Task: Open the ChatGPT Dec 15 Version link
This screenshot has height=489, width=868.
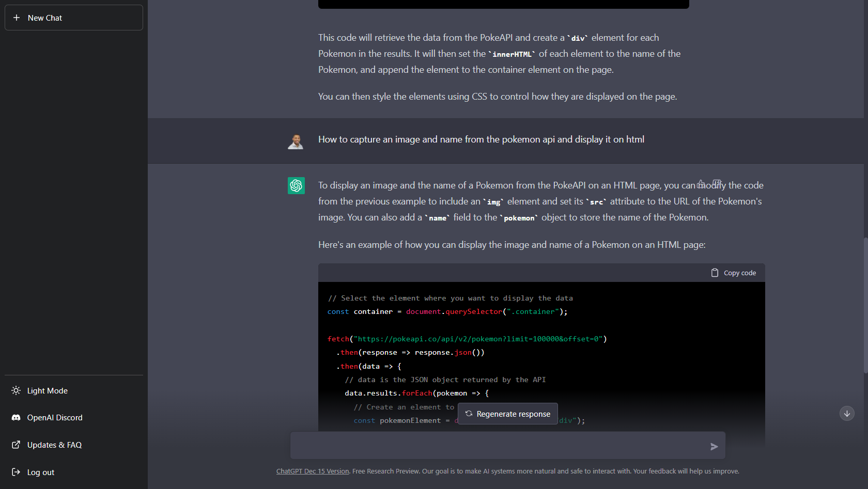Action: pyautogui.click(x=313, y=471)
